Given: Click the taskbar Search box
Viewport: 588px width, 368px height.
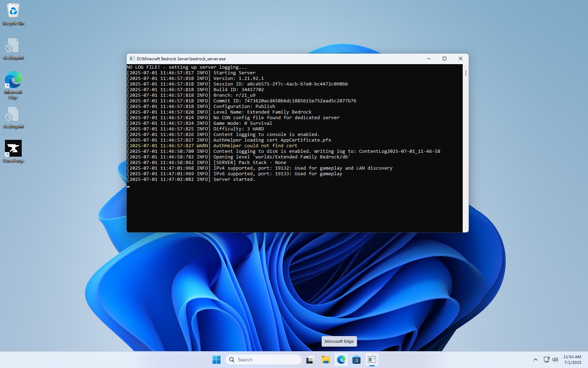Looking at the screenshot, I should click(x=264, y=360).
